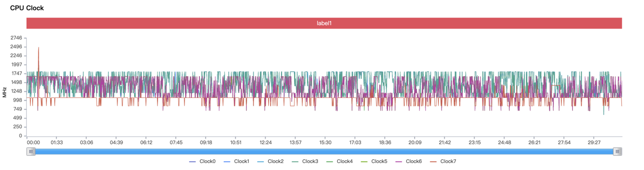Viewport: 644px width, 170px height.
Task: Click the left zoom slider handle
Action: pos(31,152)
